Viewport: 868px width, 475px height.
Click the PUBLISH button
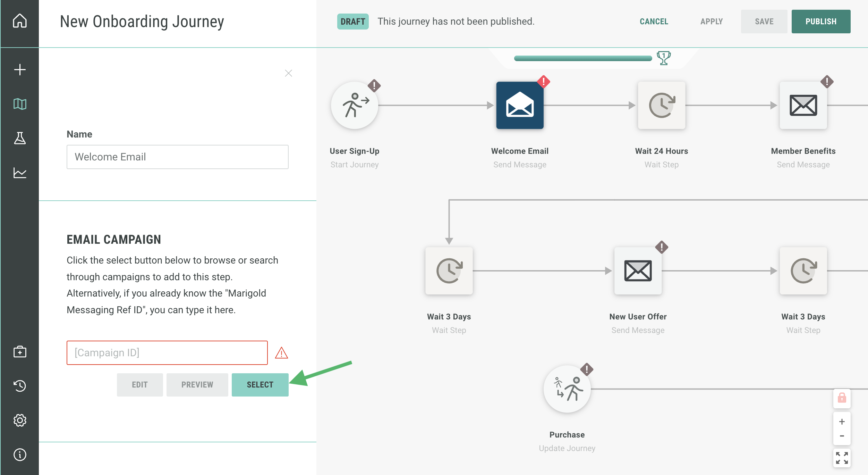click(x=820, y=22)
